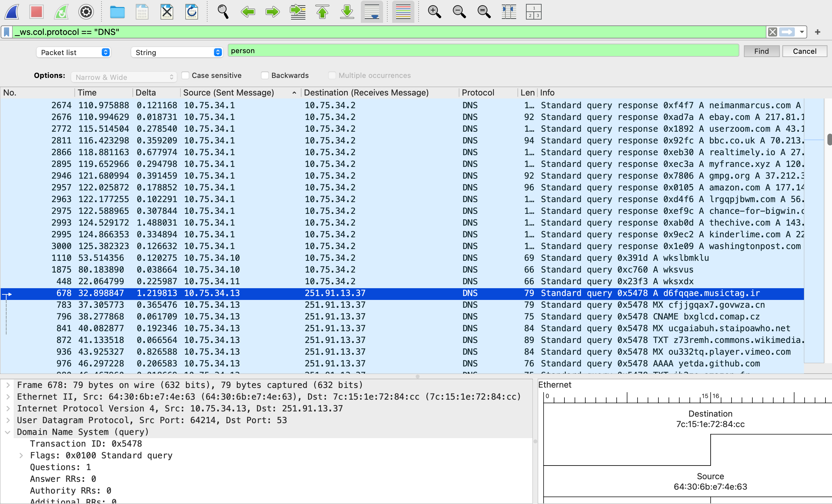Stop capture with the red square icon
The image size is (832, 504).
pyautogui.click(x=37, y=12)
